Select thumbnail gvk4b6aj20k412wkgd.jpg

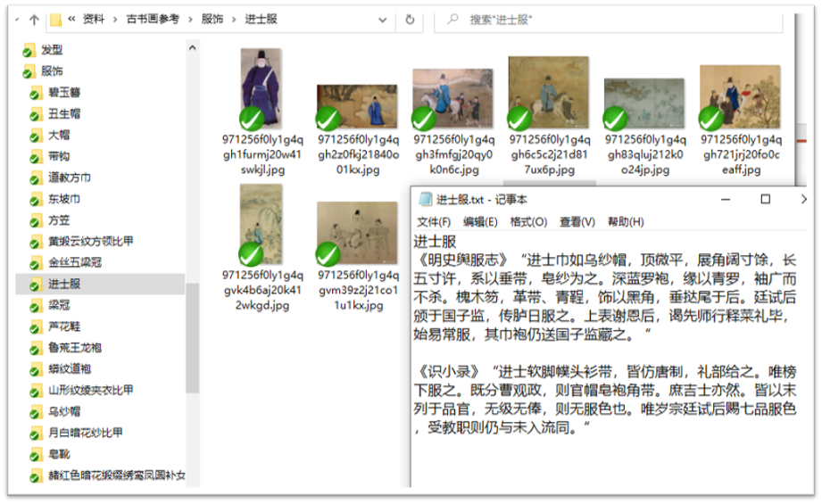261,224
